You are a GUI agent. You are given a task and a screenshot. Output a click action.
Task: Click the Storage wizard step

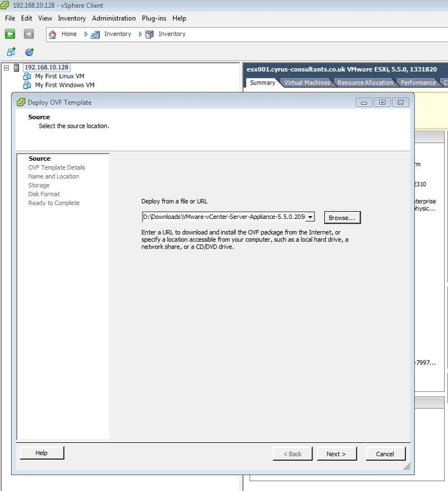39,185
